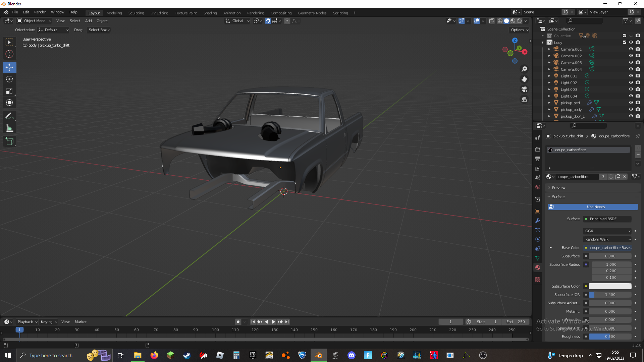Image resolution: width=644 pixels, height=362 pixels.
Task: Select the Measure tool
Action: tap(9, 128)
